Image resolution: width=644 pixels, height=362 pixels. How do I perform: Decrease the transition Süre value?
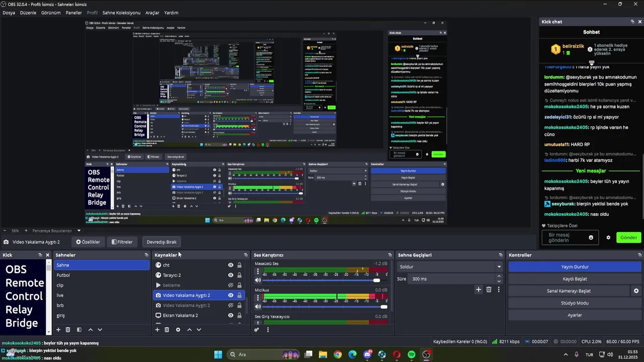499,281
